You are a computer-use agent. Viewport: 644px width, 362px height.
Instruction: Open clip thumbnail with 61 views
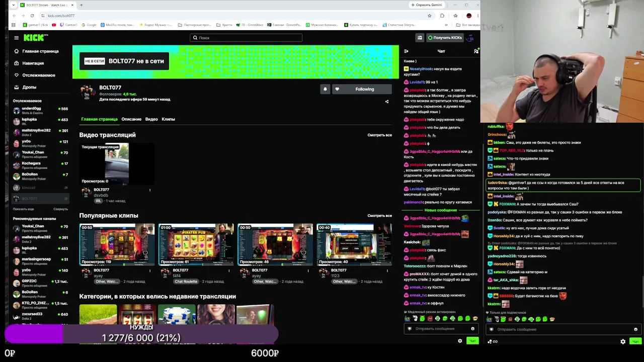point(196,244)
